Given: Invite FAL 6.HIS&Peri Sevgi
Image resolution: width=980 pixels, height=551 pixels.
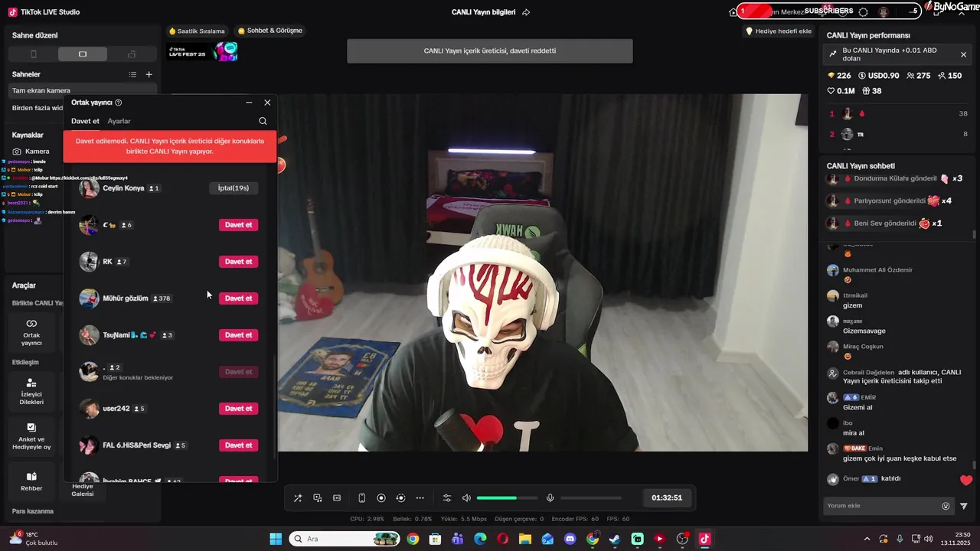Looking at the screenshot, I should point(238,445).
